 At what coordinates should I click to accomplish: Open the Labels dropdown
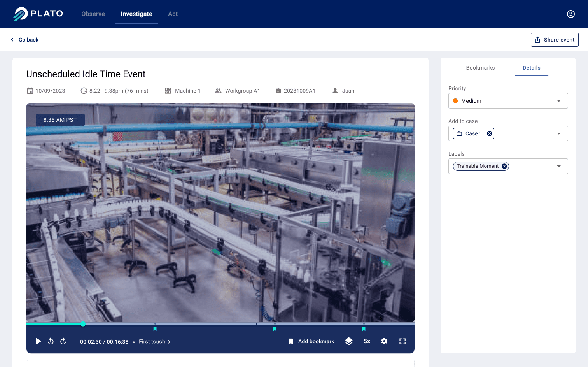tap(559, 166)
